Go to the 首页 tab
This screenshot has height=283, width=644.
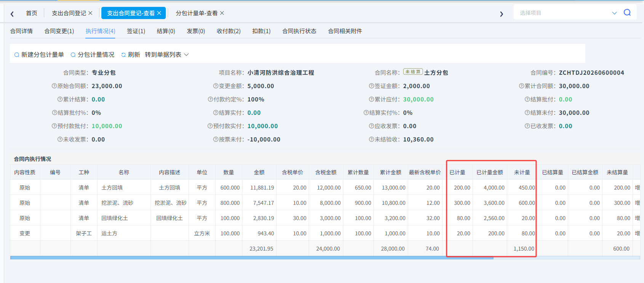point(32,13)
